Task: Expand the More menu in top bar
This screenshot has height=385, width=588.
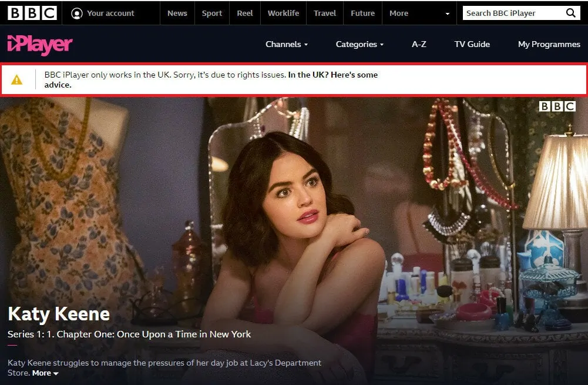Action: pyautogui.click(x=399, y=13)
